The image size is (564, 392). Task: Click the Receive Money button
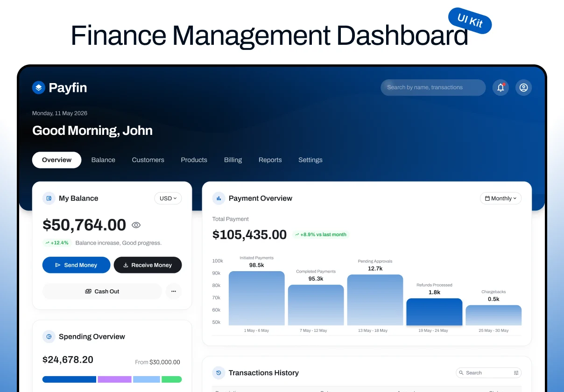148,265
